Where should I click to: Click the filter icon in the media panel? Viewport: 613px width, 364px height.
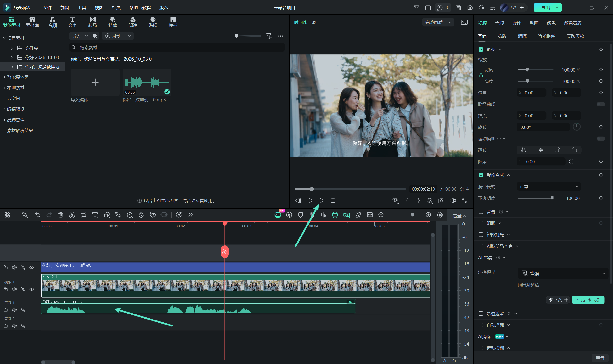point(269,36)
